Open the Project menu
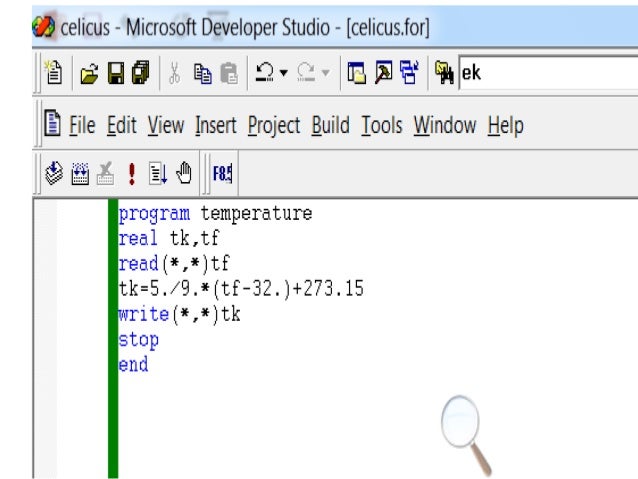Image resolution: width=638 pixels, height=479 pixels. [x=274, y=125]
